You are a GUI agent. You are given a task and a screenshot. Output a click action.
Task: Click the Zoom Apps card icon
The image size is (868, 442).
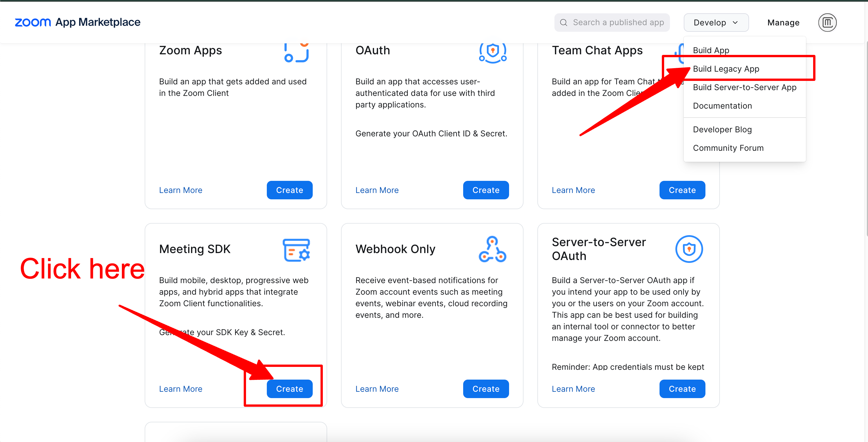[x=296, y=53]
